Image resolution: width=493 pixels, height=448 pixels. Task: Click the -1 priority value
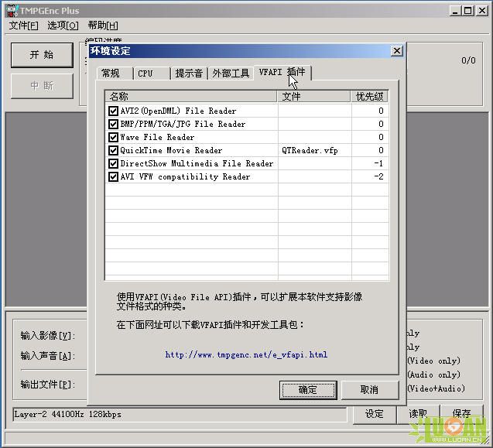(x=378, y=163)
